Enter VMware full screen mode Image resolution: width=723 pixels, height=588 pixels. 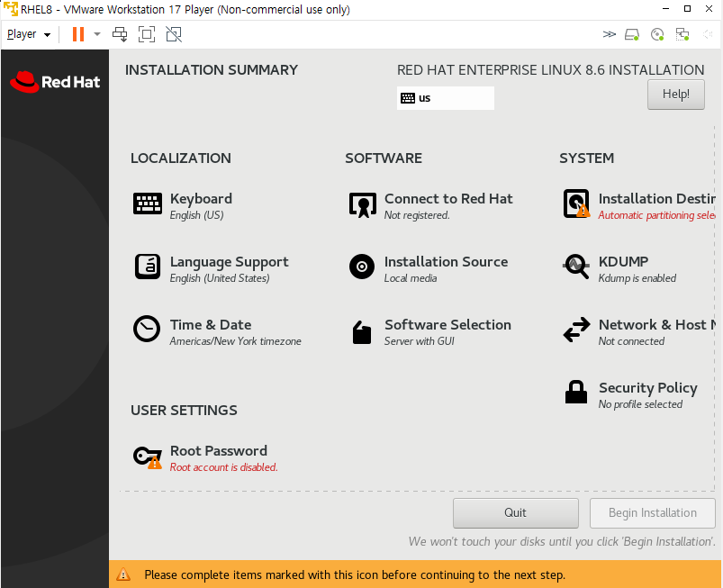(147, 34)
